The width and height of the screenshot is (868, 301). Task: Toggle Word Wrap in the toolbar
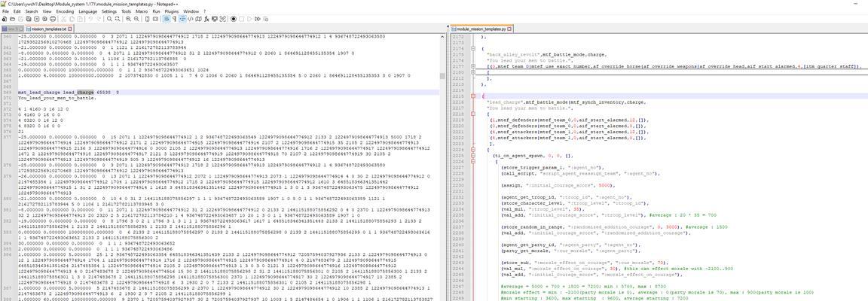167,18
